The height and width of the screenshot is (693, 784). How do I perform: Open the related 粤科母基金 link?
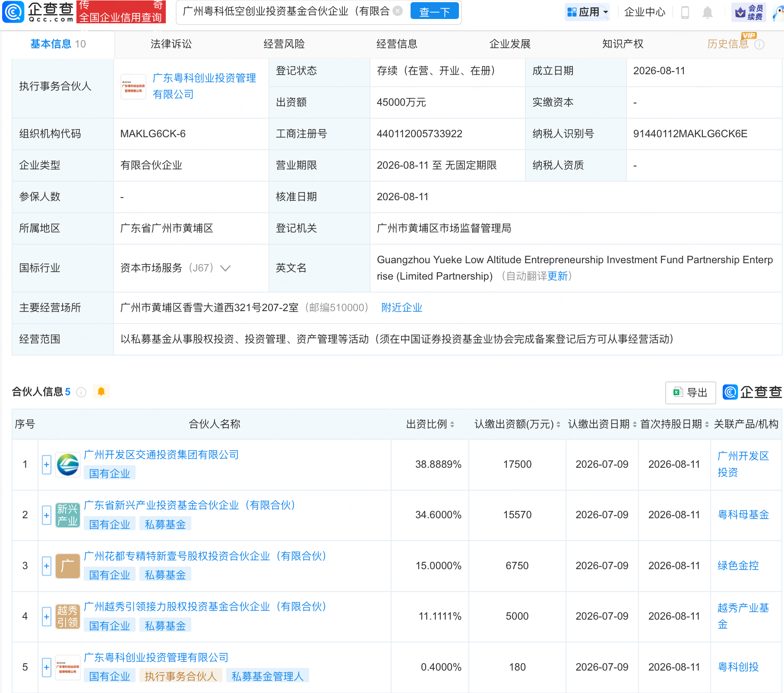(743, 515)
